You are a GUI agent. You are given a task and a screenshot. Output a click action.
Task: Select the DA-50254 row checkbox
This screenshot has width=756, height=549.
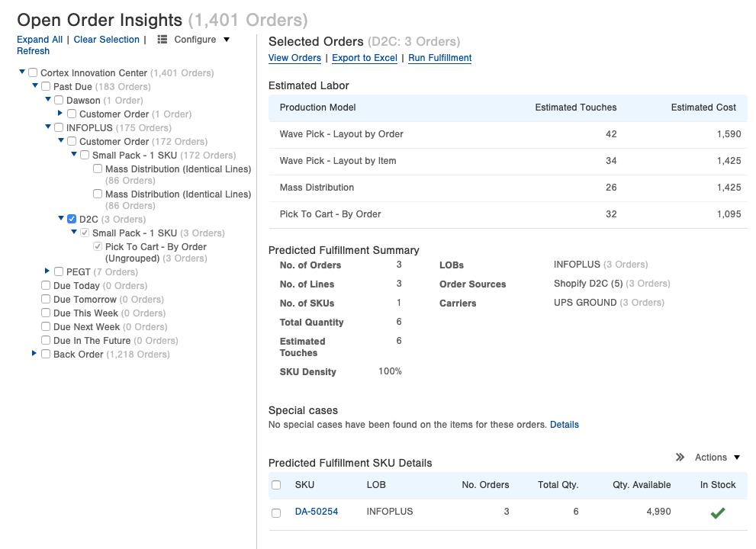[x=276, y=513]
